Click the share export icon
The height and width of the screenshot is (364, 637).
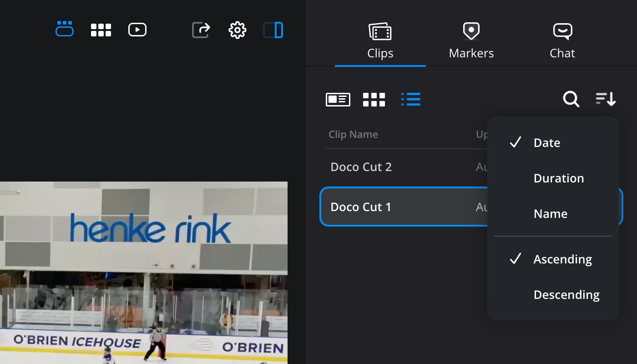[201, 30]
